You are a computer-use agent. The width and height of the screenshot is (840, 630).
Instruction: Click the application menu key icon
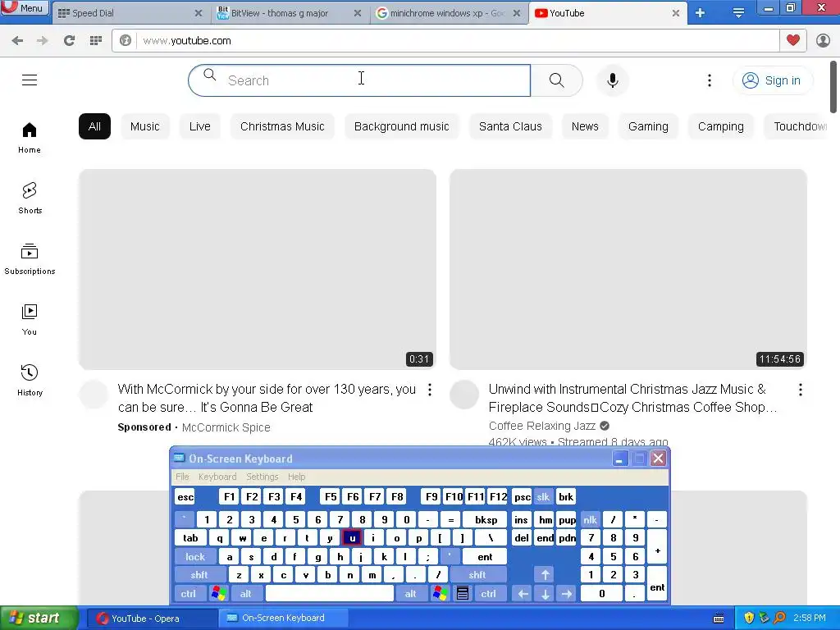[x=463, y=594]
